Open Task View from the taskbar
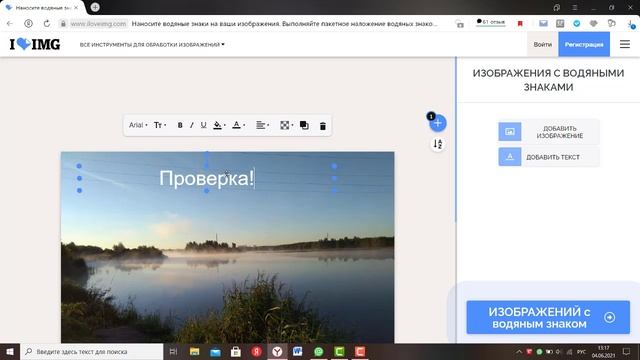640x360 pixels. 173,351
